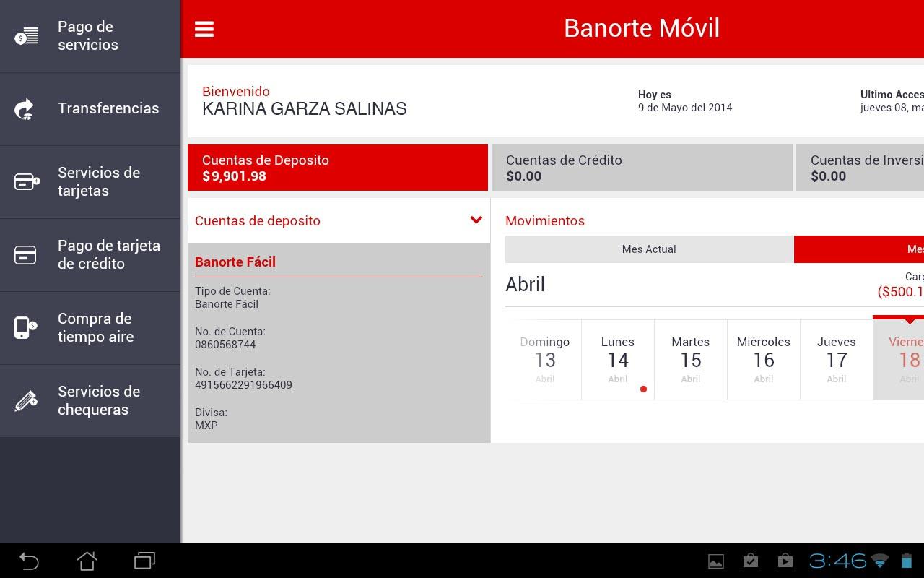This screenshot has height=578, width=924.
Task: Tap the Ultimo Acceso label
Action: pyautogui.click(x=892, y=95)
